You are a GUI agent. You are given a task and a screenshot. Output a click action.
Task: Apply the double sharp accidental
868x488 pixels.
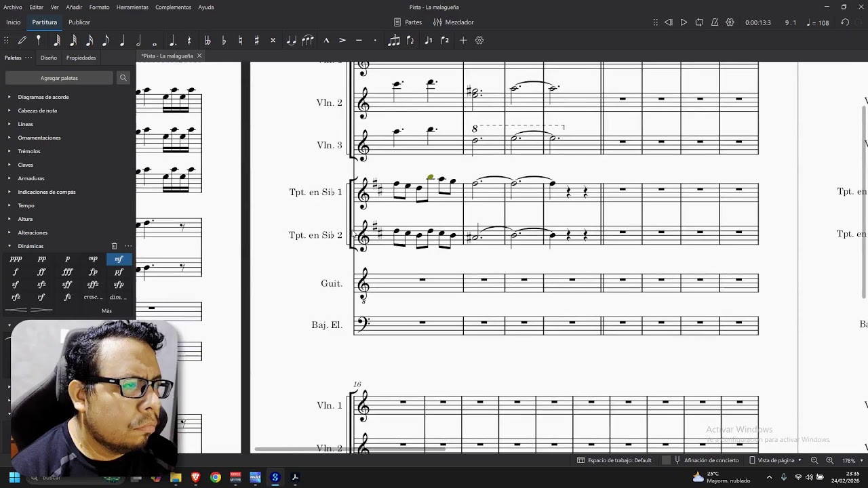coord(273,41)
